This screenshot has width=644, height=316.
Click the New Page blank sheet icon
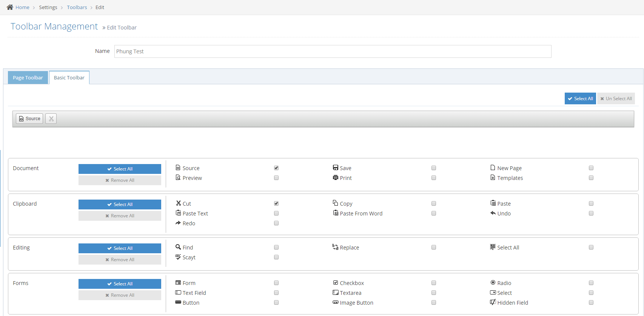493,167
